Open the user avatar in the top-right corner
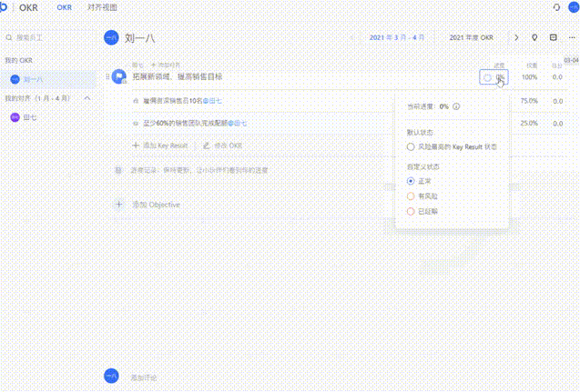The width and height of the screenshot is (580, 392). point(574,7)
